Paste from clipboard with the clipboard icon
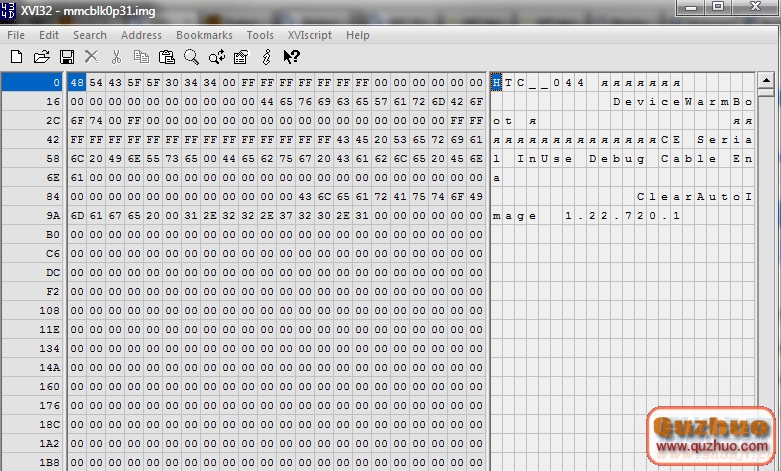Viewport: 781px width, 471px height. 166,57
